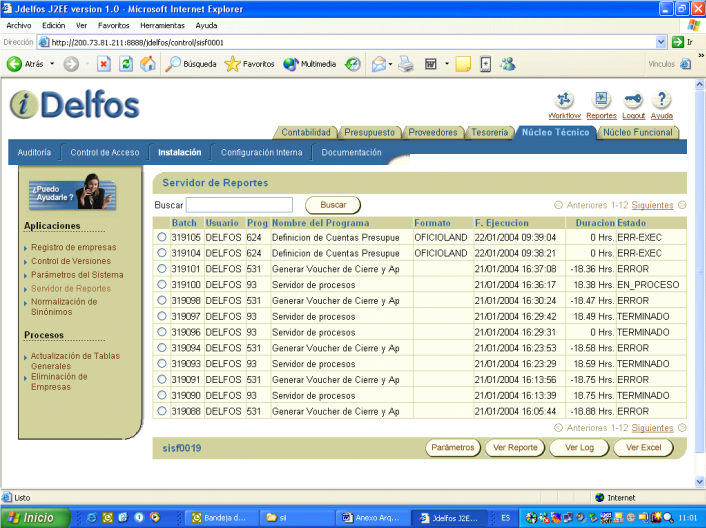This screenshot has height=528, width=706.
Task: Click the ES language indicator in taskbar
Action: (506, 518)
